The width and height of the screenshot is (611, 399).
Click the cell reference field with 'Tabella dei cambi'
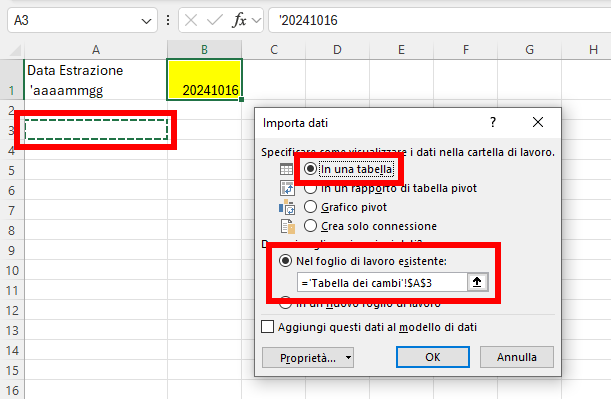[x=382, y=282]
